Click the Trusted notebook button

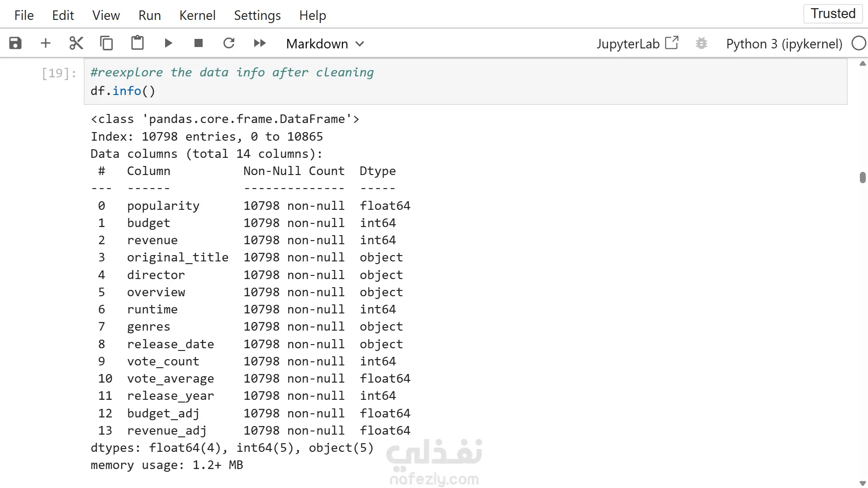[833, 14]
